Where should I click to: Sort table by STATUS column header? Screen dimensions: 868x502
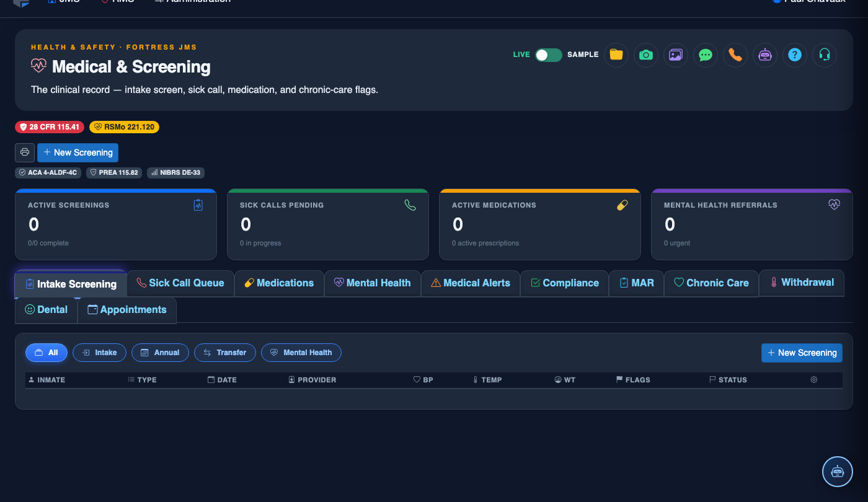click(x=728, y=380)
